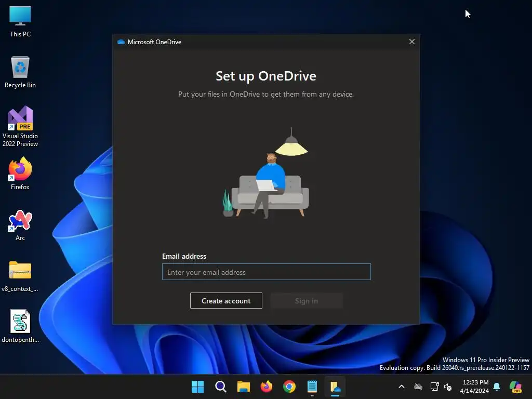Click the OneDrive setup taskbar icon
532x399 pixels.
[335, 387]
